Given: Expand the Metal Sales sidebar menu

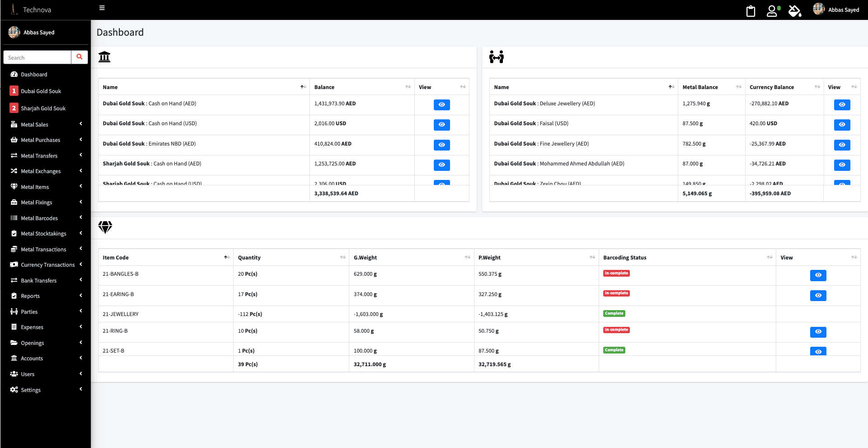Looking at the screenshot, I should pos(45,125).
